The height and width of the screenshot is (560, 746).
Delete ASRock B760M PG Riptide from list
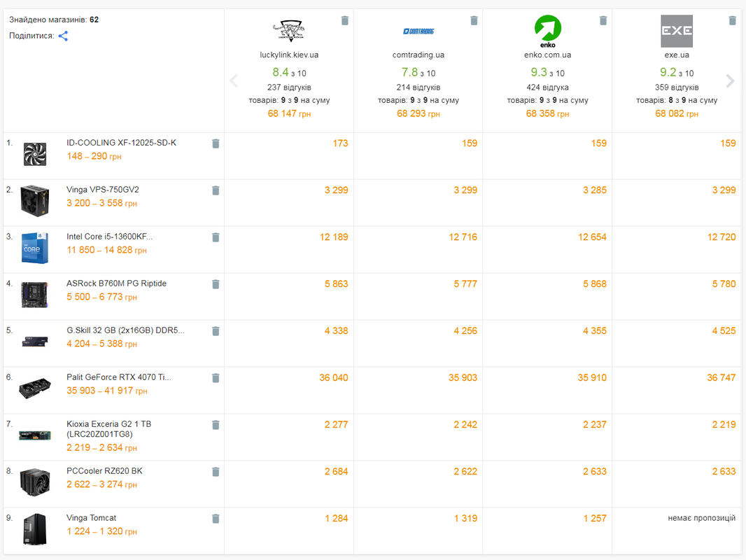click(x=216, y=284)
